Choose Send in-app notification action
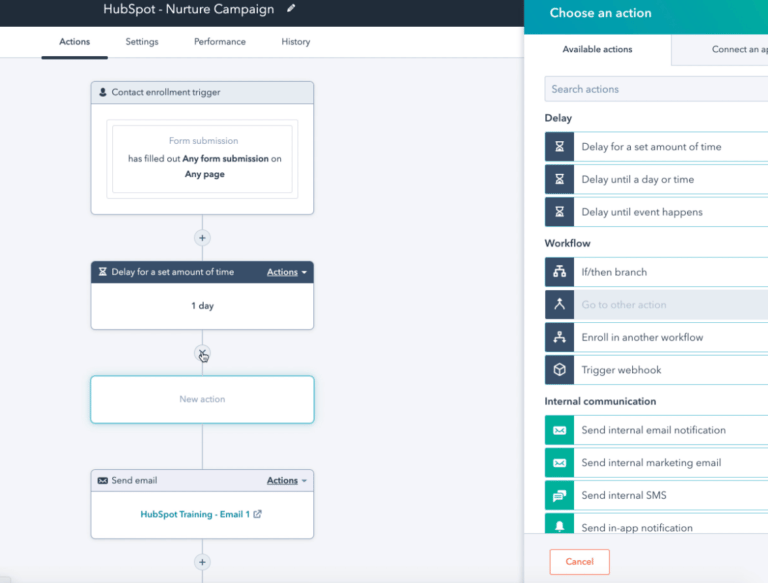This screenshot has height=583, width=768. 656,525
